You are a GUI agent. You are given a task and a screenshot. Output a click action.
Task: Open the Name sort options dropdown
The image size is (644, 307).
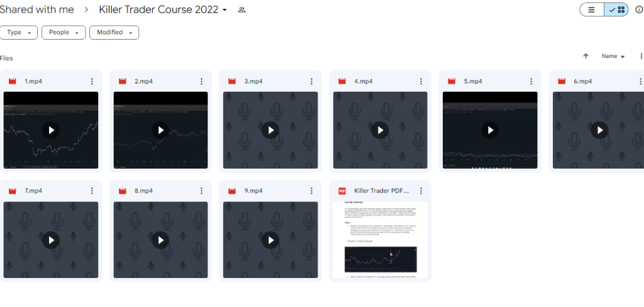(613, 56)
